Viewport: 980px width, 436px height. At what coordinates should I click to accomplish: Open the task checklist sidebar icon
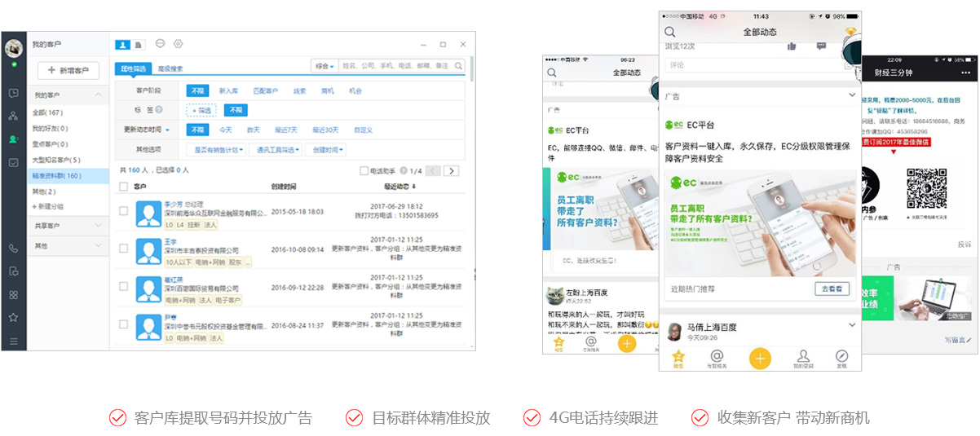point(14,162)
